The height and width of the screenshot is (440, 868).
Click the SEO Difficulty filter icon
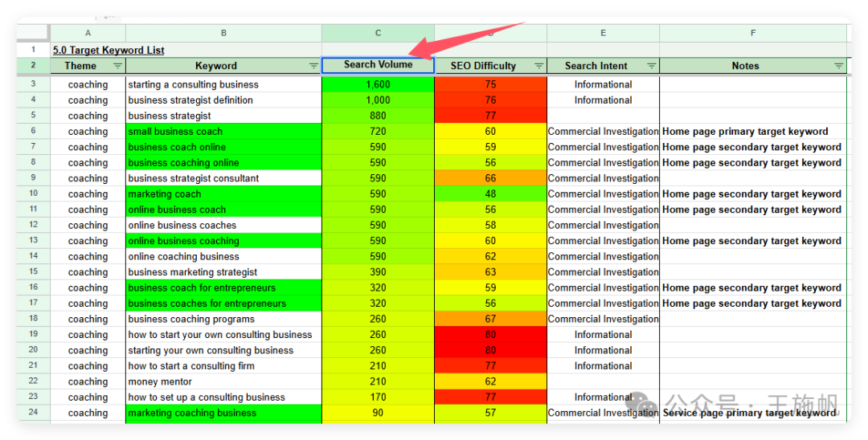(538, 66)
